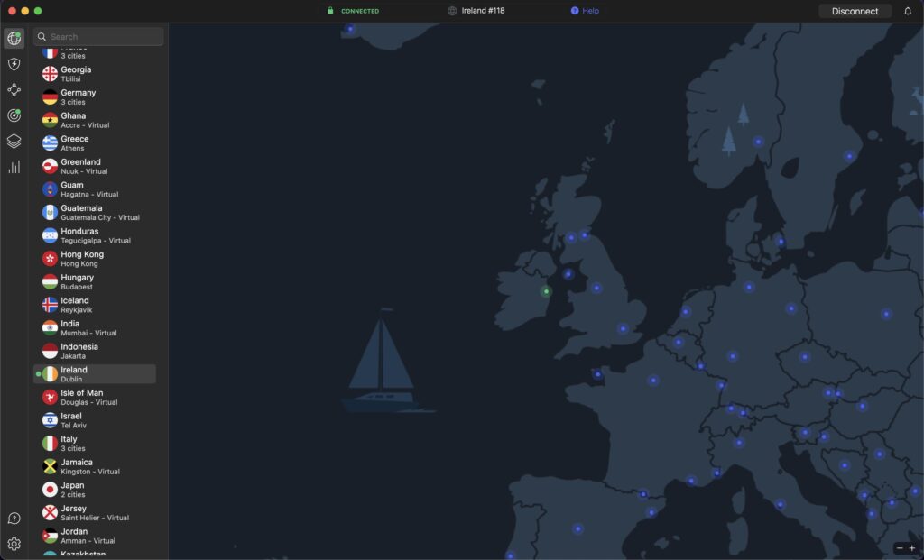Click the green CONNECTED lock status
The height and width of the screenshot is (560, 924).
point(353,11)
